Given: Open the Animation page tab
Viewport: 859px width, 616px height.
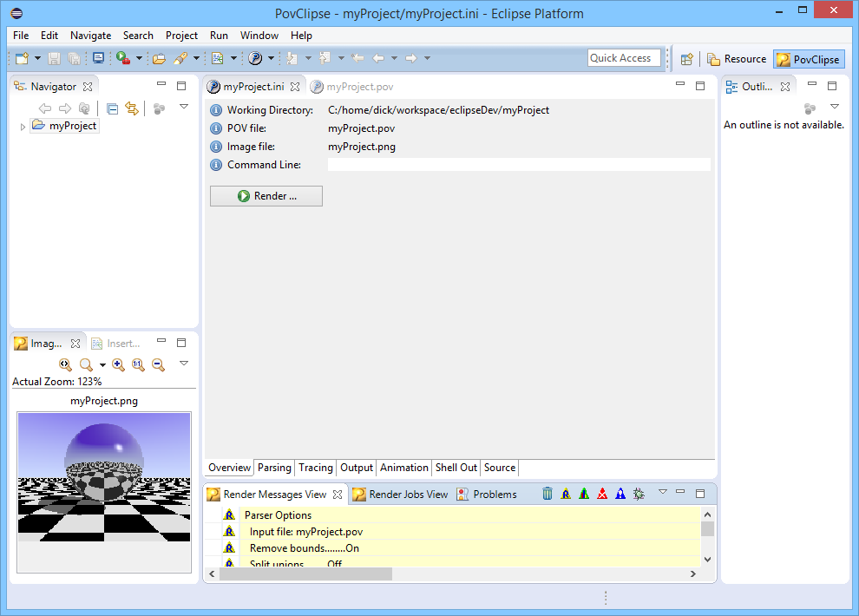Looking at the screenshot, I should point(404,468).
